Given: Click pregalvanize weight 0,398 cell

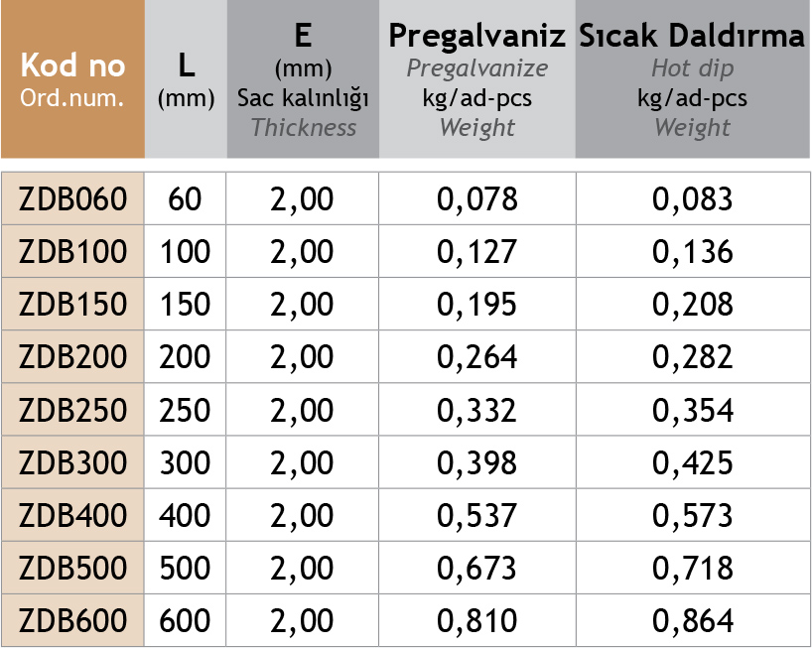Looking at the screenshot, I should point(477,462).
